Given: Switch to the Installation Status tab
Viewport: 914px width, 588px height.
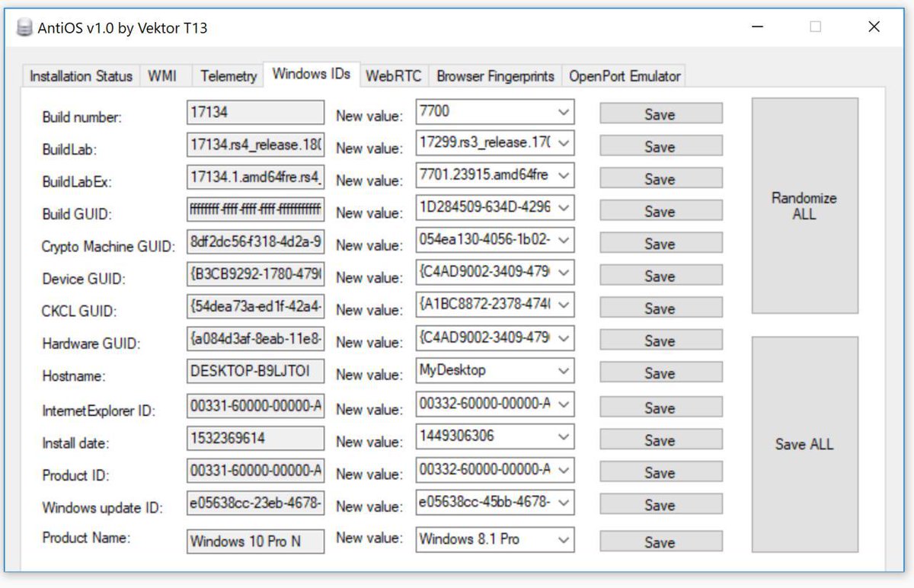Looking at the screenshot, I should pyautogui.click(x=81, y=76).
